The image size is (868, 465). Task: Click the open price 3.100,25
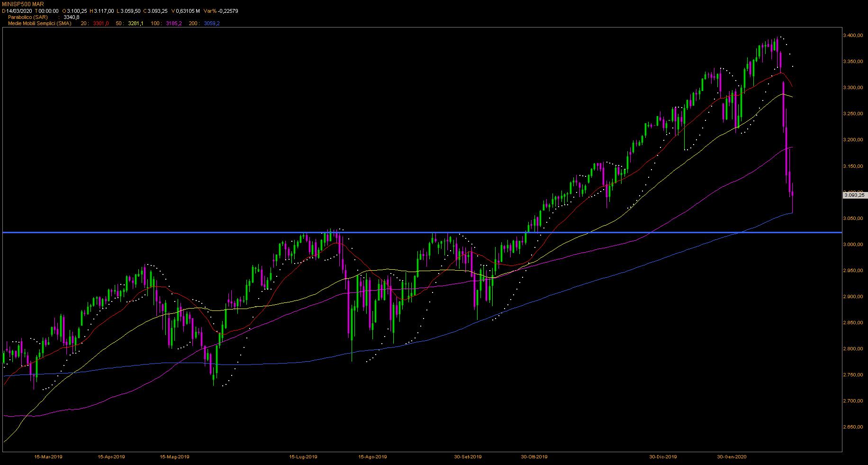[77, 10]
